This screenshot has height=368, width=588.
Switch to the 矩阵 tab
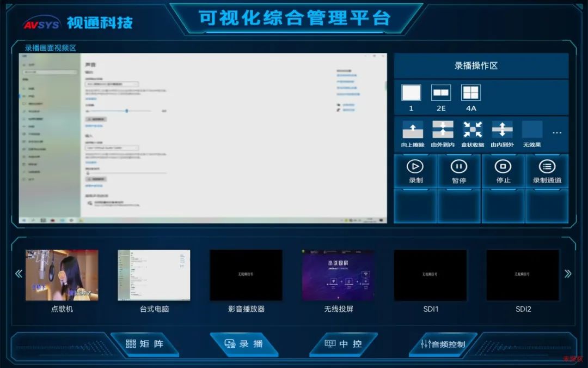[144, 344]
